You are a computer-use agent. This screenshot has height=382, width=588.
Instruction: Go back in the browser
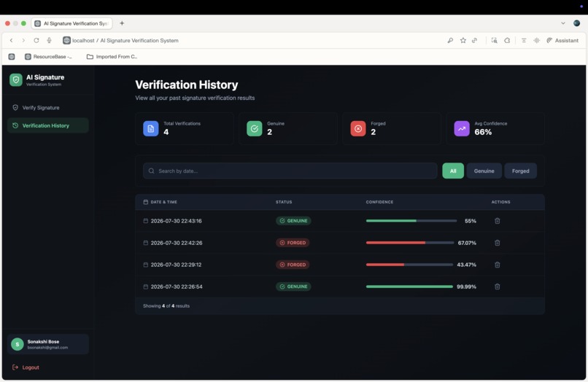point(11,40)
